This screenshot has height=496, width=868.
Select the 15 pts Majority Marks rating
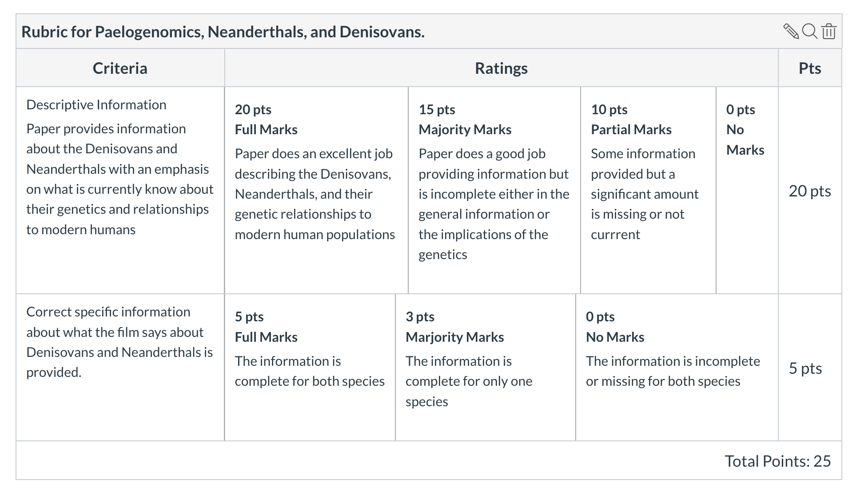click(x=494, y=190)
